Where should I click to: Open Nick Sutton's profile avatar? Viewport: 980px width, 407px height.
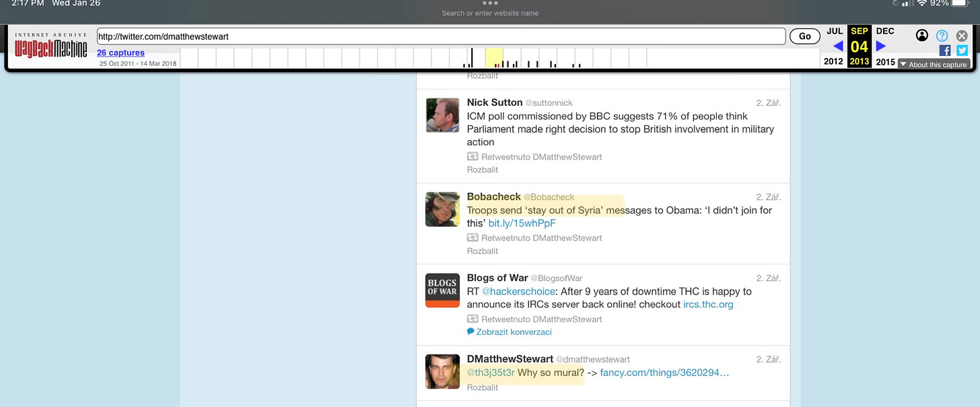(x=442, y=115)
